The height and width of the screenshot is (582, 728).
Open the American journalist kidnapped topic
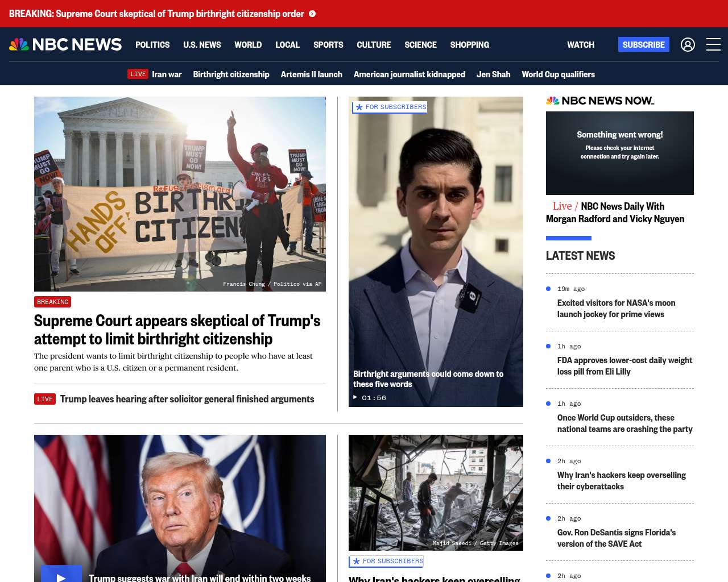409,74
